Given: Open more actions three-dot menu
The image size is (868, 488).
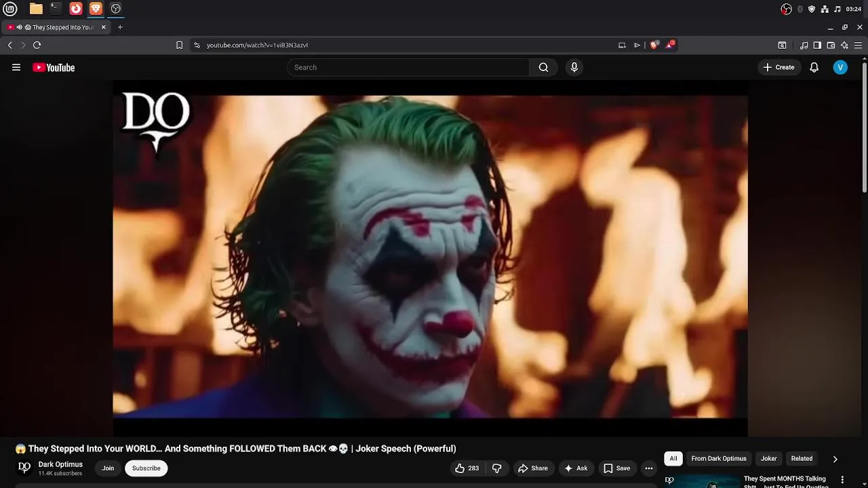Looking at the screenshot, I should [x=649, y=468].
